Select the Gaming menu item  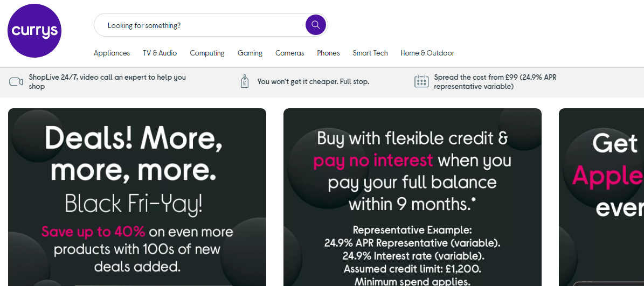250,53
